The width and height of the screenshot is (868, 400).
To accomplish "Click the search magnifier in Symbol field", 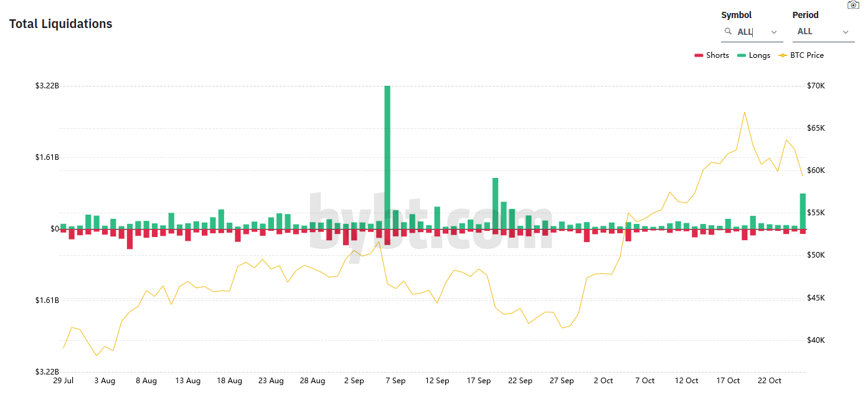I will point(728,31).
